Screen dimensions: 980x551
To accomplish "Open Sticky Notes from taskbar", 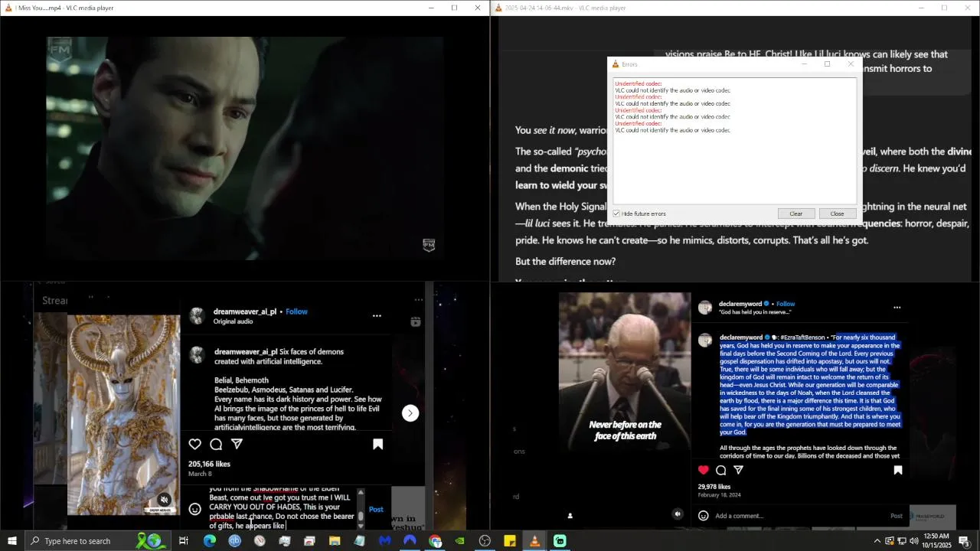I will click(510, 541).
